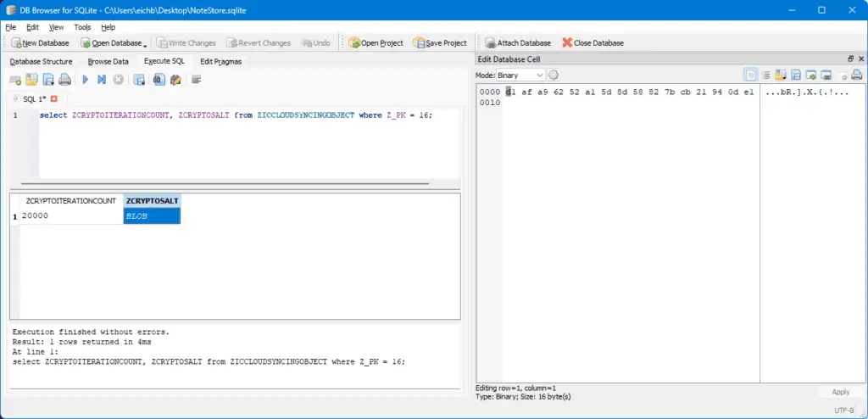Viewport: 868px width, 419px height.
Task: Open find and replace icon
Action: (x=175, y=80)
